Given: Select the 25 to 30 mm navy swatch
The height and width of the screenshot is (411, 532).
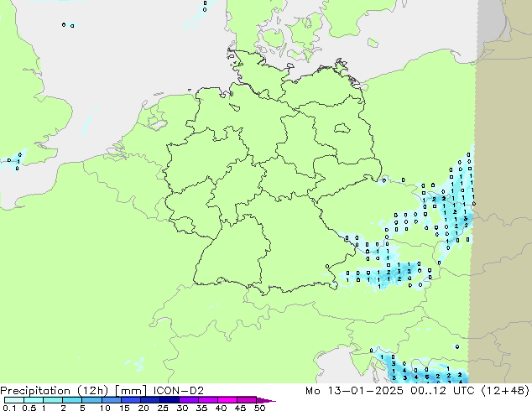Looking at the screenshot, I should point(170,400).
